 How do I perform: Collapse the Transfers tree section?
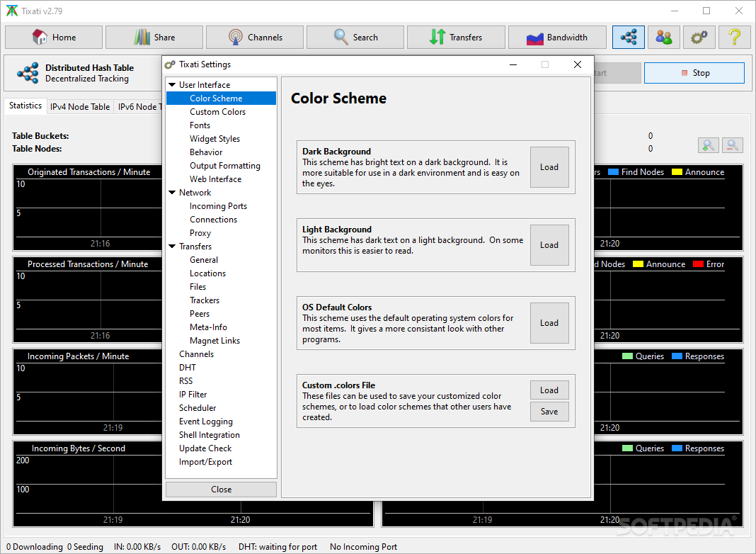click(x=172, y=246)
